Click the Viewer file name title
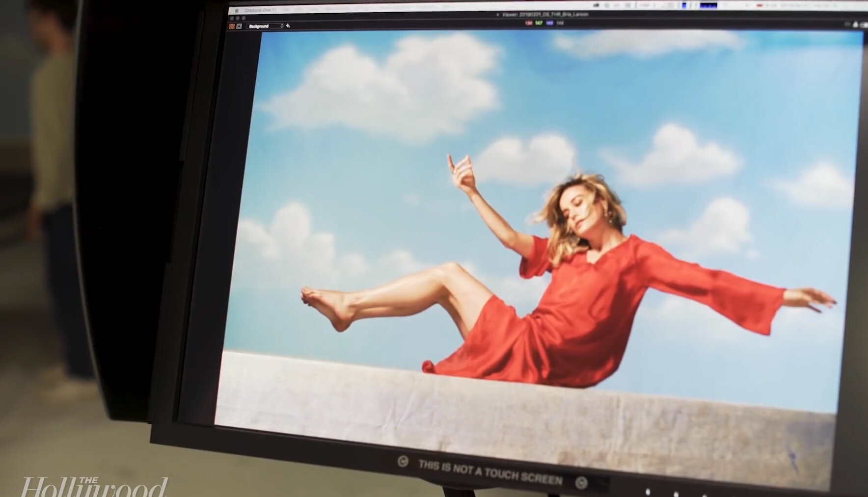Viewport: 868px width, 497px height. pyautogui.click(x=545, y=15)
